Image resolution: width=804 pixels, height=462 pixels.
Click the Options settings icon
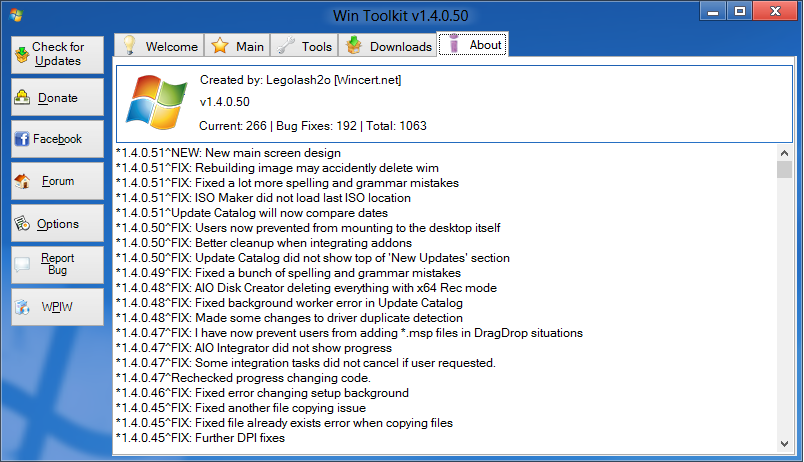click(22, 224)
